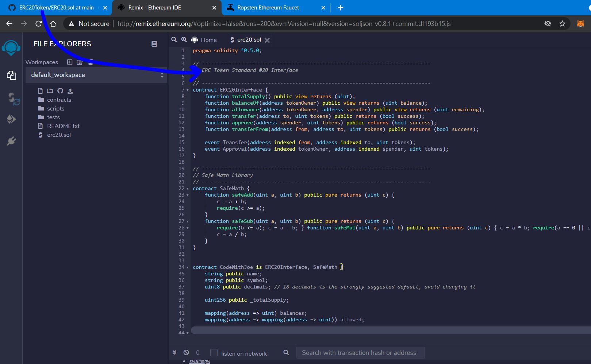This screenshot has height=364, width=591.
Task: Open the browser home page
Action: coord(53,23)
